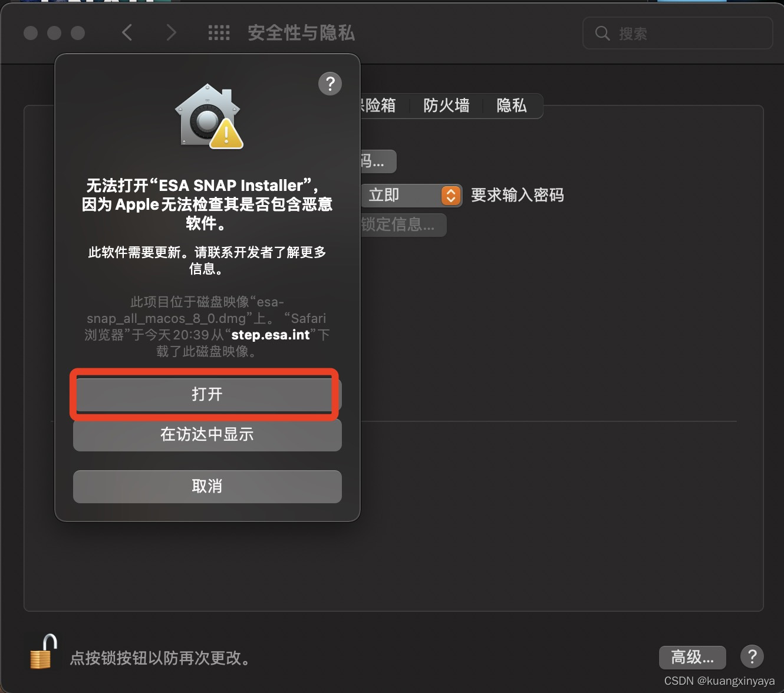The width and height of the screenshot is (784, 693).
Task: Click the back navigation chevron
Action: [127, 32]
